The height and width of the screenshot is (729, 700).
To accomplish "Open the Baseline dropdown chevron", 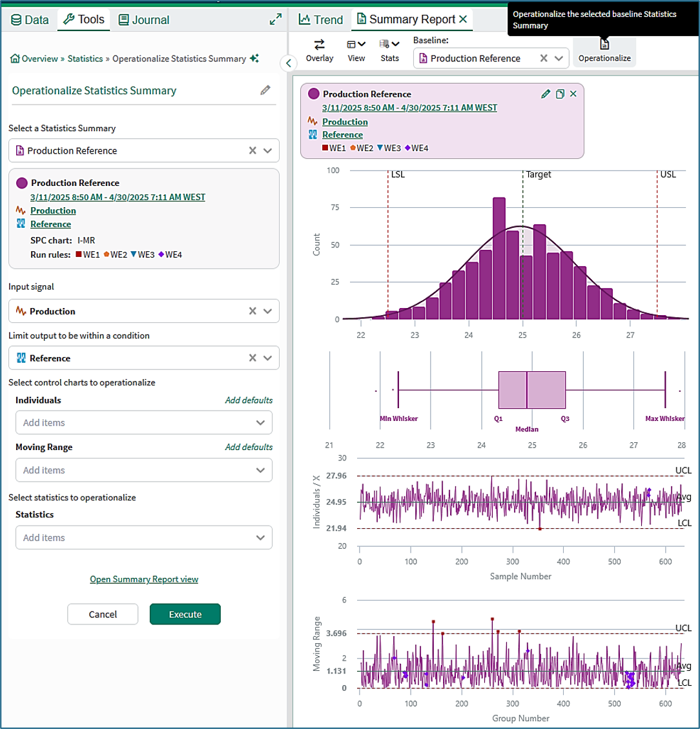I will 559,58.
